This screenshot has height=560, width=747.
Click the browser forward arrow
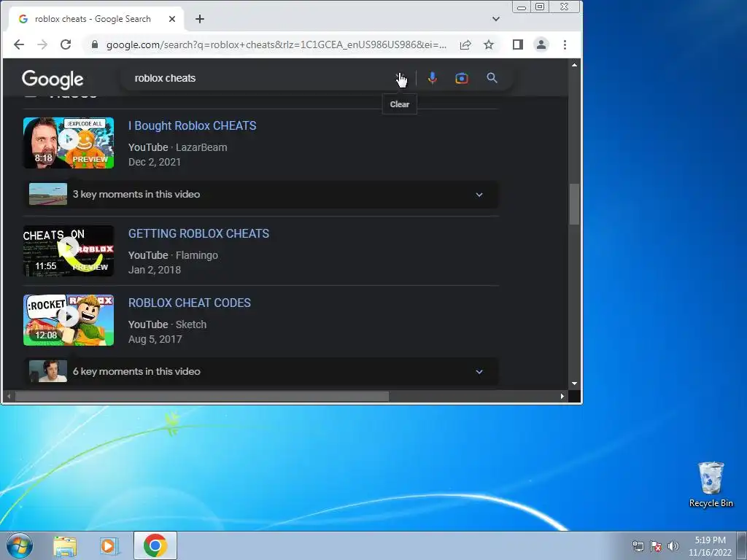42,44
